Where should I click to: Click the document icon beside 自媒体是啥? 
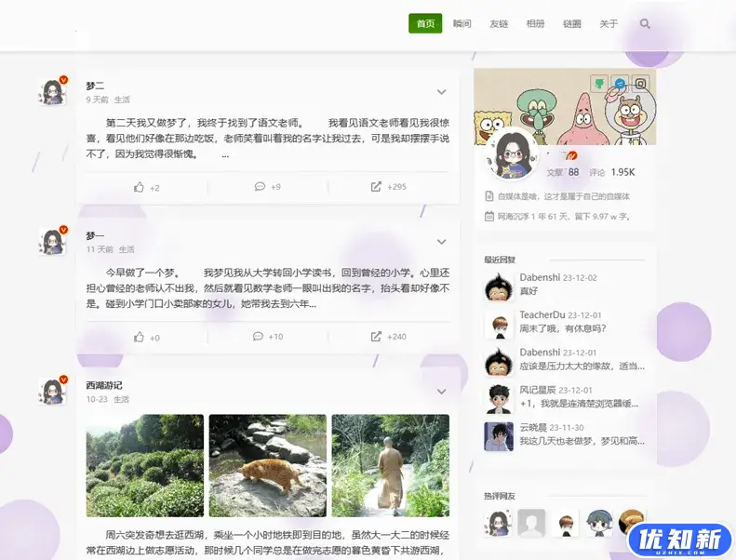(489, 196)
